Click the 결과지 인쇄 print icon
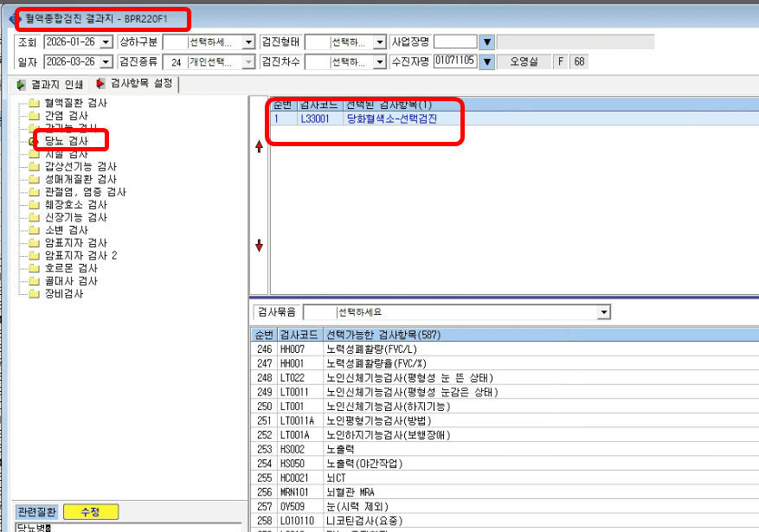The height and width of the screenshot is (532, 759). click(21, 85)
